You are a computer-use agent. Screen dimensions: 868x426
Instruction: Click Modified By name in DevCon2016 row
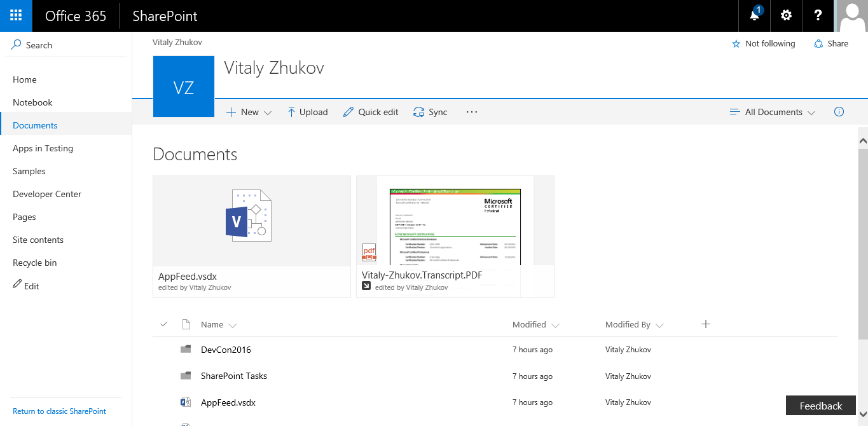pos(628,350)
